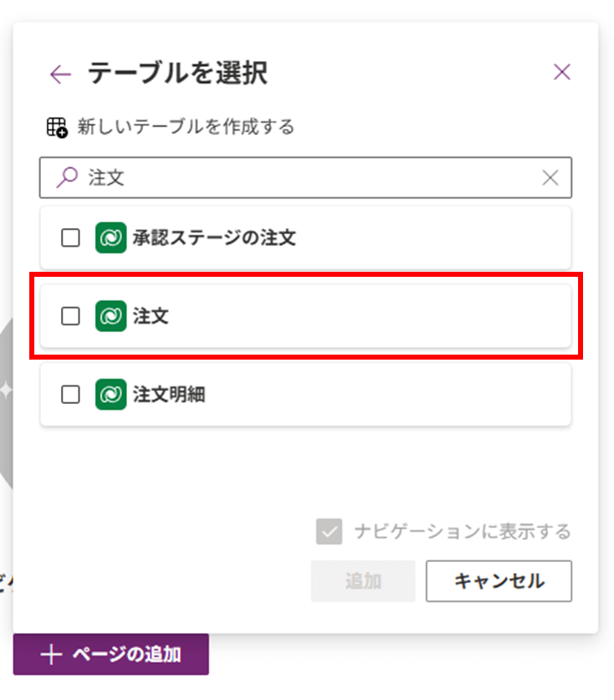Select the 注文明細 table name
Image resolution: width=614 pixels, height=700 pixels.
pyautogui.click(x=169, y=395)
